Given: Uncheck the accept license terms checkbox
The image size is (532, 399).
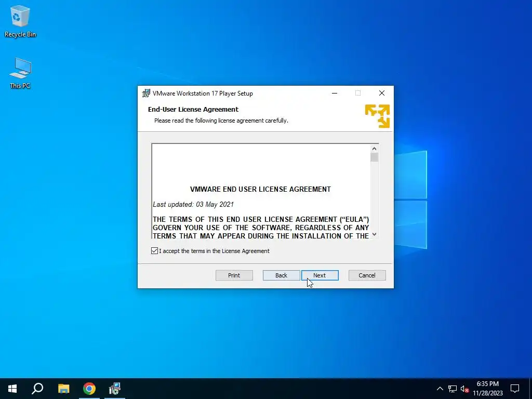Looking at the screenshot, I should (x=154, y=251).
